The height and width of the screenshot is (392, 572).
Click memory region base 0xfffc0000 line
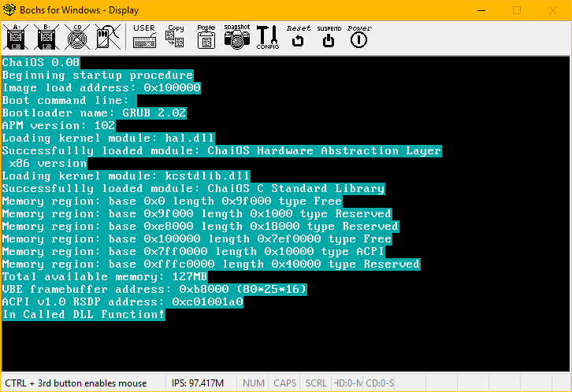click(211, 264)
